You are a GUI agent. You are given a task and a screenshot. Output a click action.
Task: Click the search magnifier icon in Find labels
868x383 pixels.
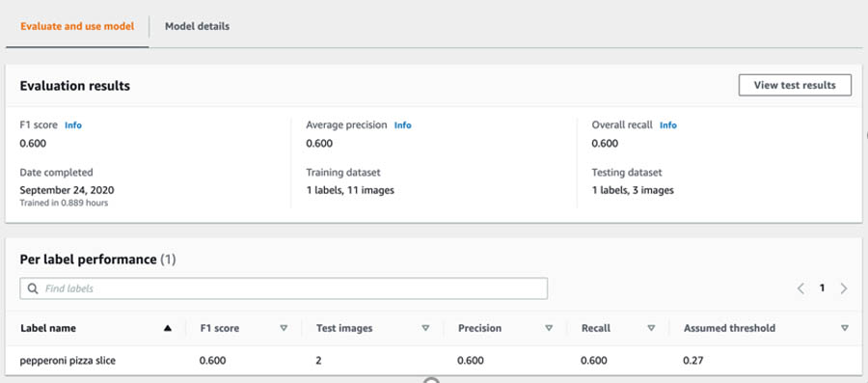(x=33, y=288)
